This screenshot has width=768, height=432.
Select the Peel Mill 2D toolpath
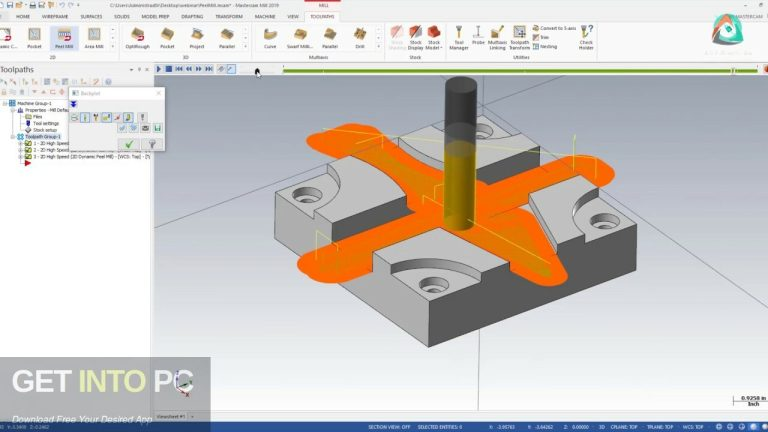(64, 40)
